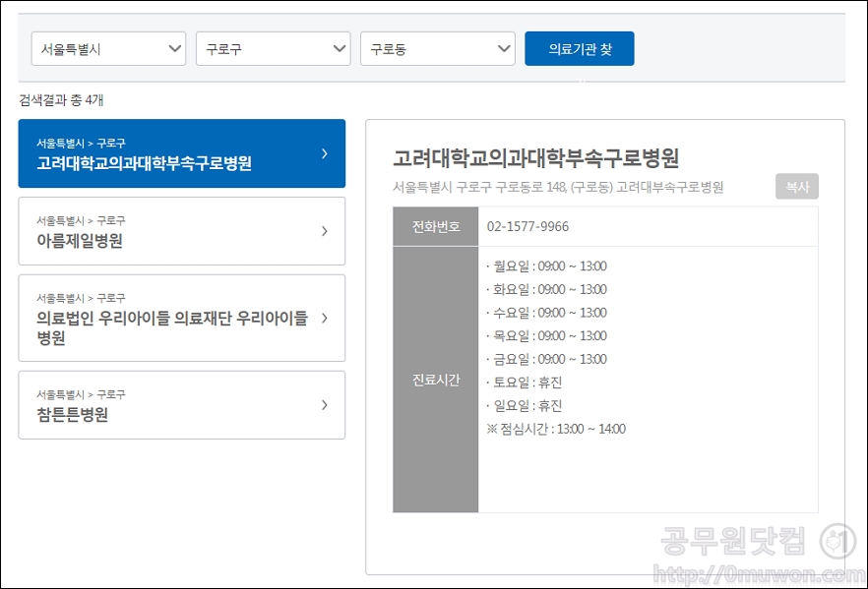Image resolution: width=868 pixels, height=589 pixels.
Task: Click the 검색결과 총 4개 result count
Action: coord(61,100)
